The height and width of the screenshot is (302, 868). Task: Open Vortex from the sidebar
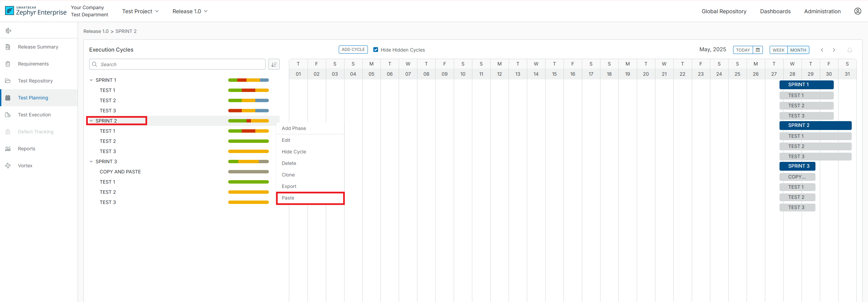[x=25, y=166]
